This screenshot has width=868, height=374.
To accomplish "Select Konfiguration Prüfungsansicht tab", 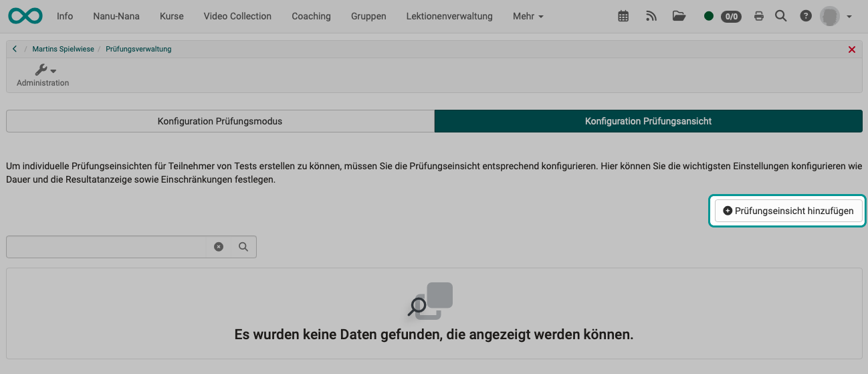I will (648, 121).
